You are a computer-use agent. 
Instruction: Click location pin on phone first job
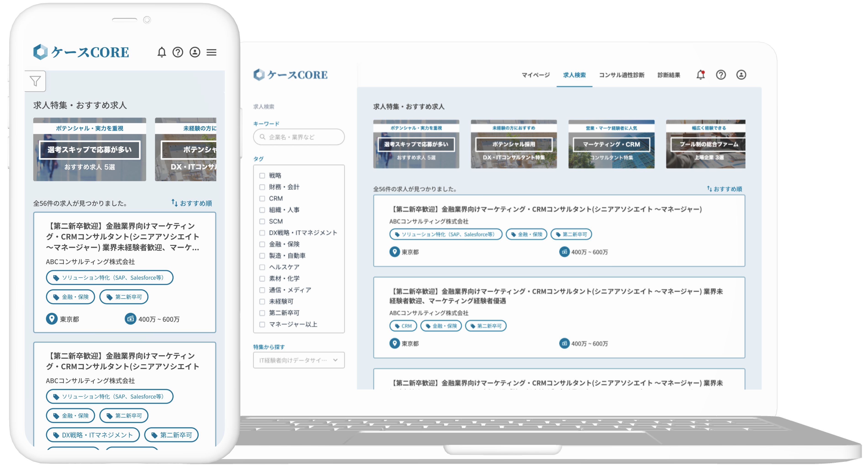tap(52, 319)
